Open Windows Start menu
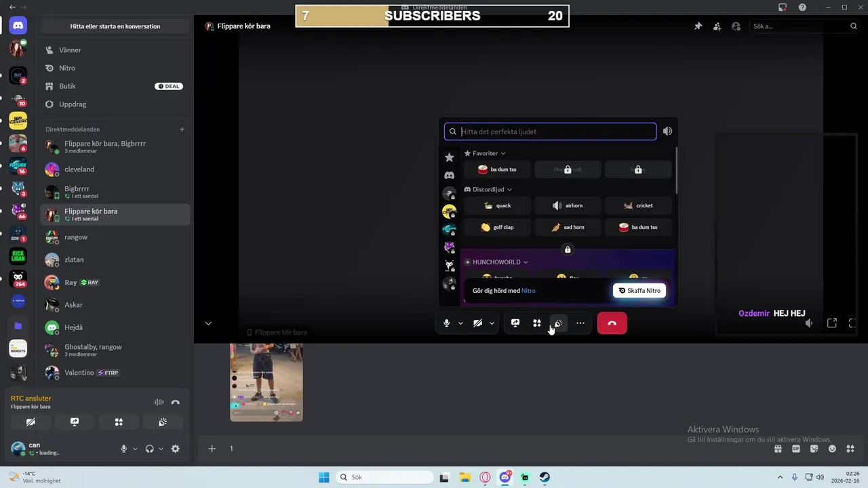 (324, 477)
